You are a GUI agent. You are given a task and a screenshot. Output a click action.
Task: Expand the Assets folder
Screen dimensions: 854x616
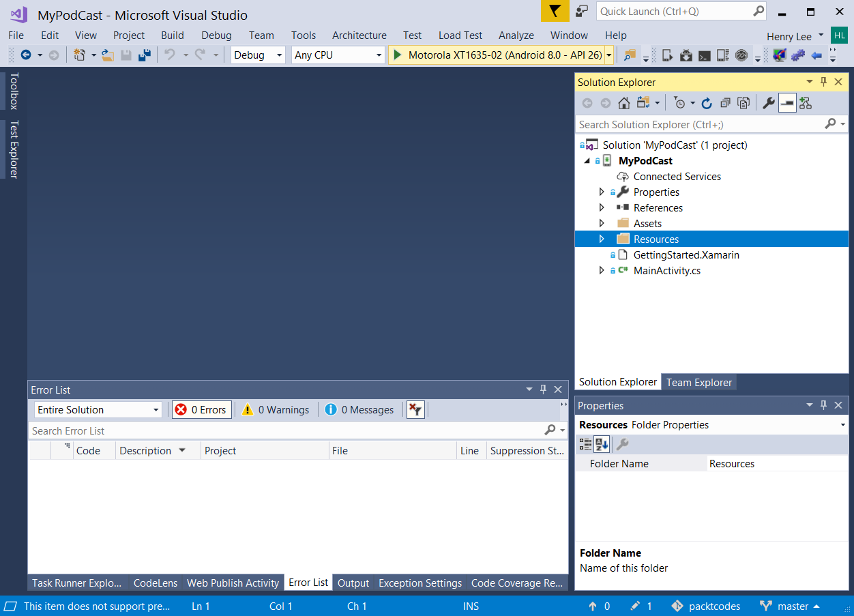602,224
